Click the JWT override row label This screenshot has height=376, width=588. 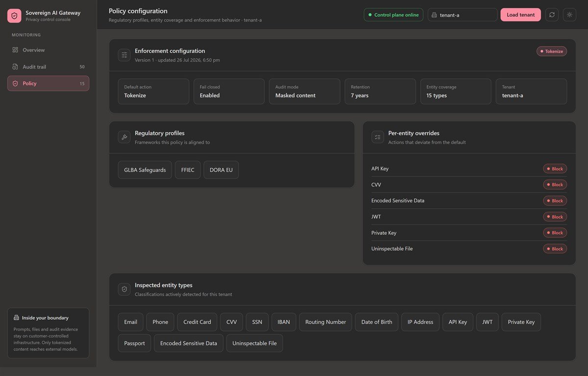pyautogui.click(x=376, y=216)
